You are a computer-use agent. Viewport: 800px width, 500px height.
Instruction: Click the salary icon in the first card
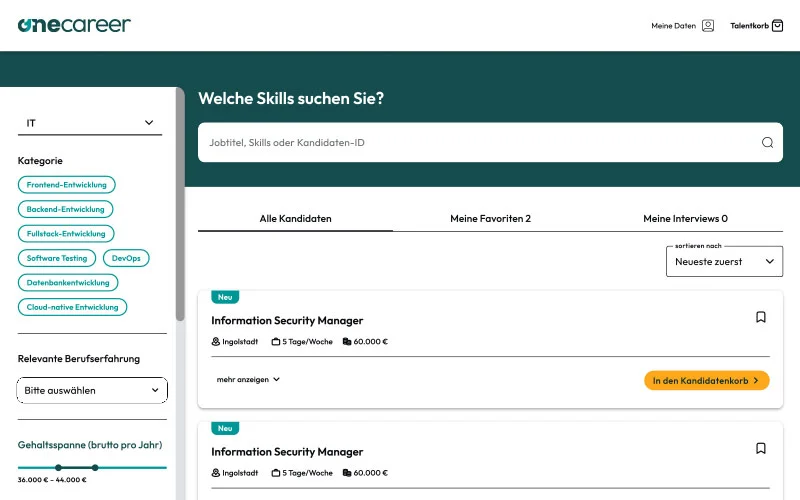(347, 341)
